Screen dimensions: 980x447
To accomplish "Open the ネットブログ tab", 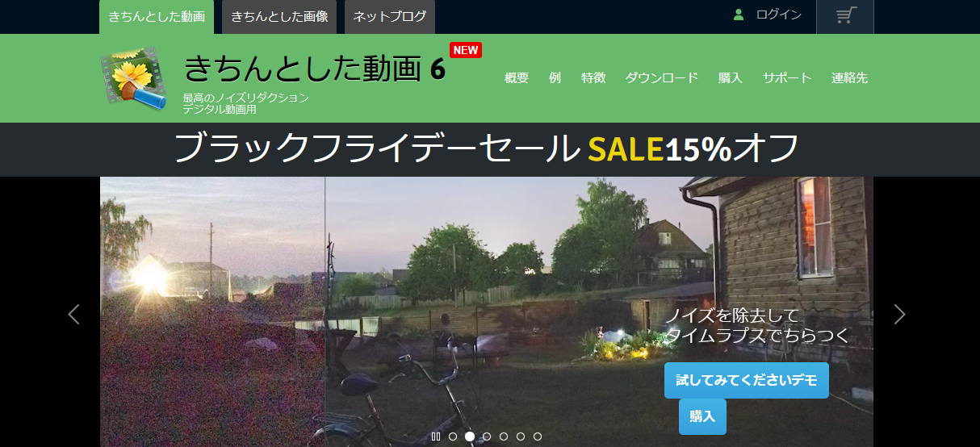I will pyautogui.click(x=390, y=17).
